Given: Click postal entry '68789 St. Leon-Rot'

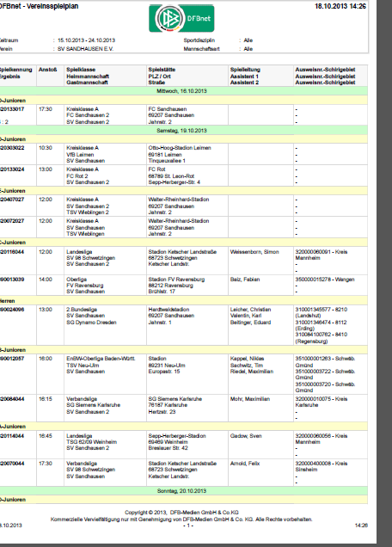Looking at the screenshot, I should coord(171,175).
